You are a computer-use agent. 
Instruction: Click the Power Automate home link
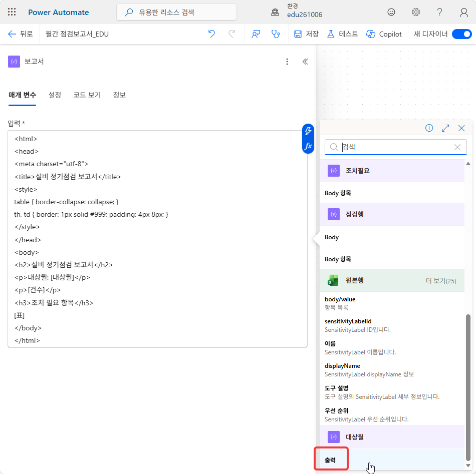coord(58,12)
